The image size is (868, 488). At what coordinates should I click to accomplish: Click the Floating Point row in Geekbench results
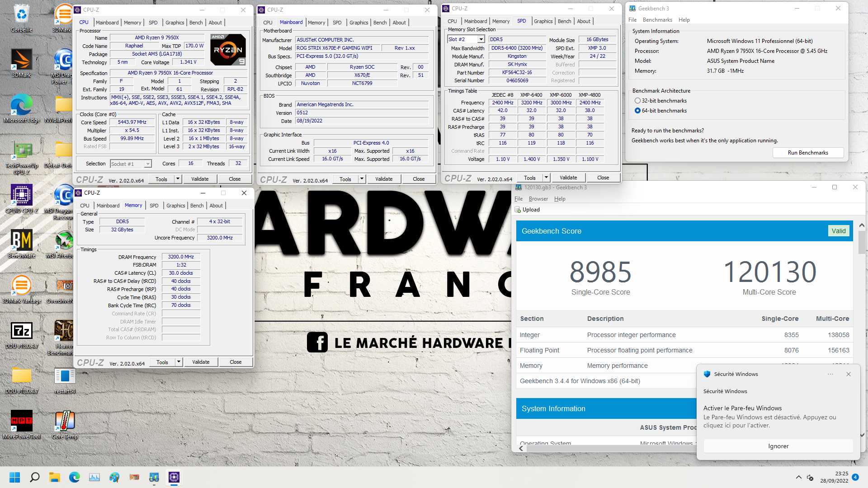click(684, 350)
